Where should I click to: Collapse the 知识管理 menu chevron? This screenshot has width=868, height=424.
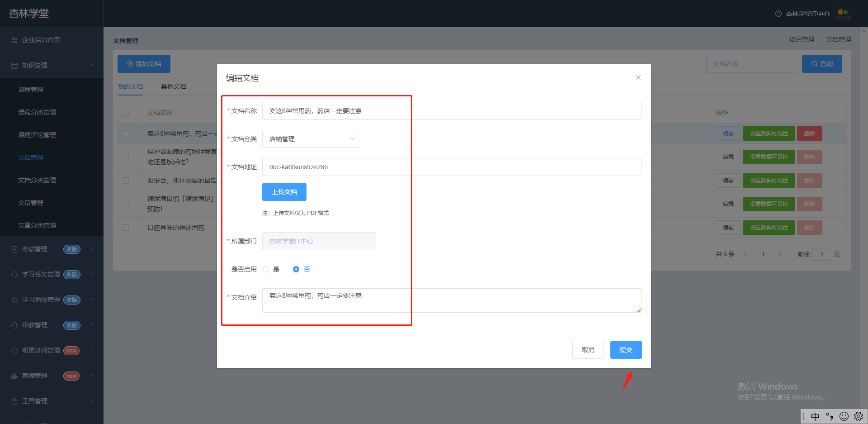point(92,65)
